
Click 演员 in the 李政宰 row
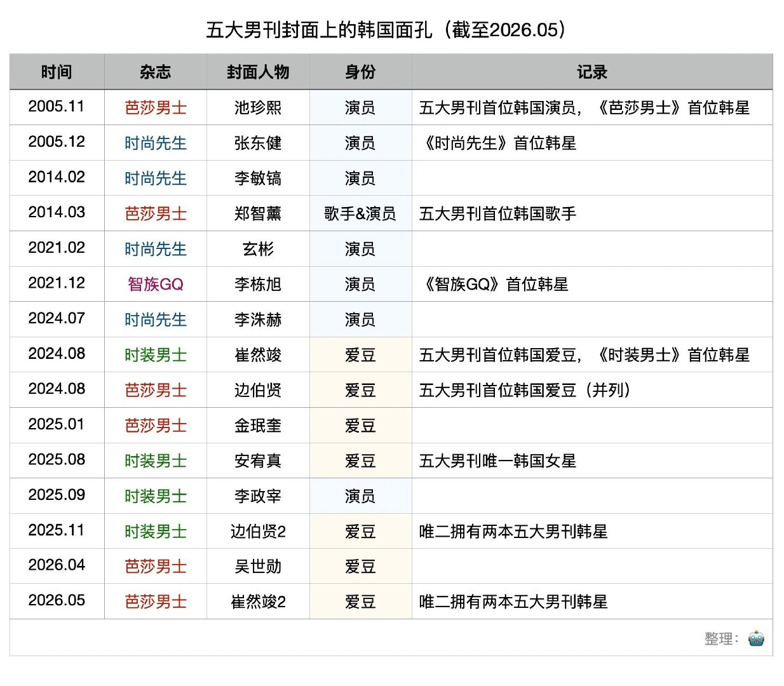click(360, 495)
